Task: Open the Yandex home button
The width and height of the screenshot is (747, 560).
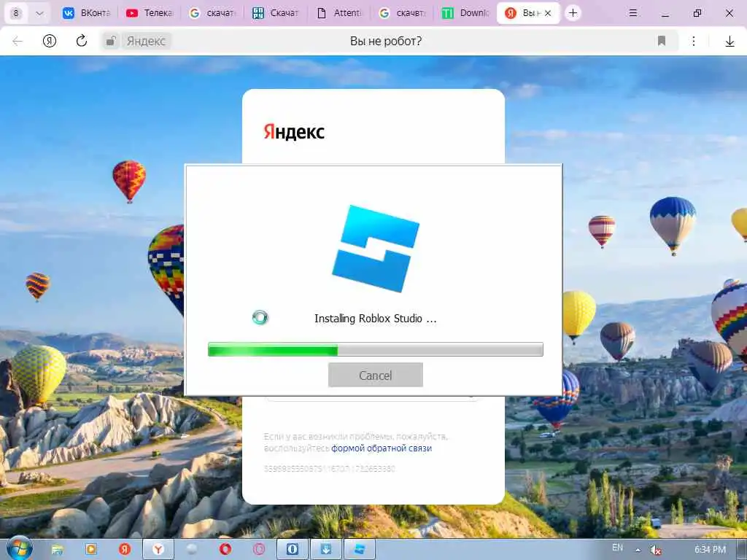Action: coord(50,41)
